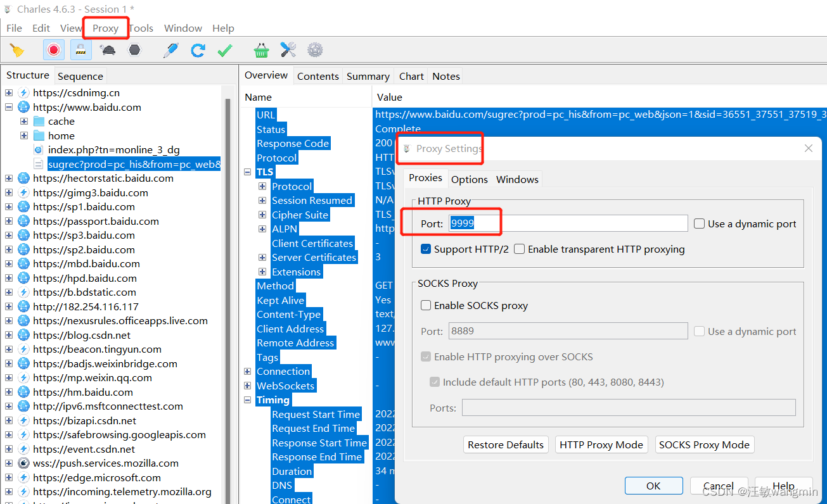The height and width of the screenshot is (504, 827).
Task: Toggle the red Record button
Action: pyautogui.click(x=54, y=50)
